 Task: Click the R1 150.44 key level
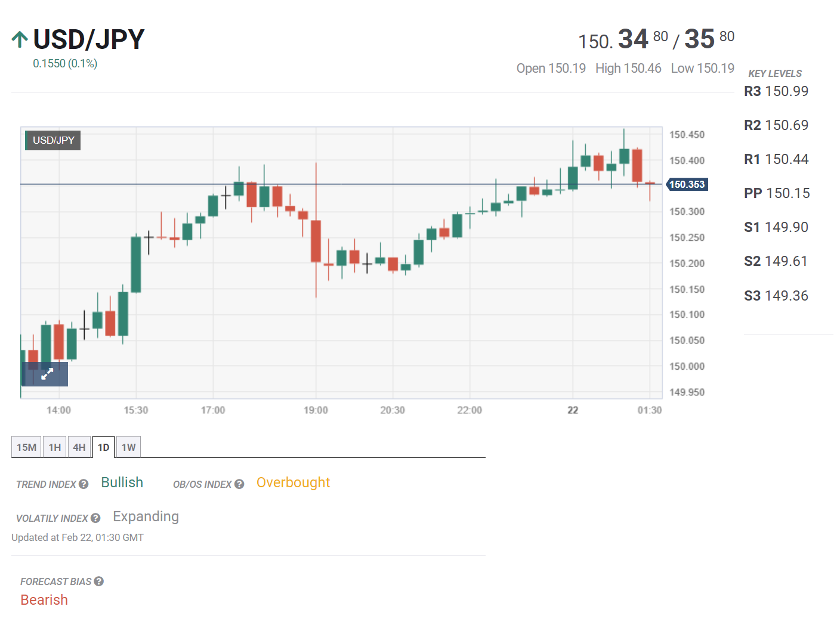click(x=776, y=159)
